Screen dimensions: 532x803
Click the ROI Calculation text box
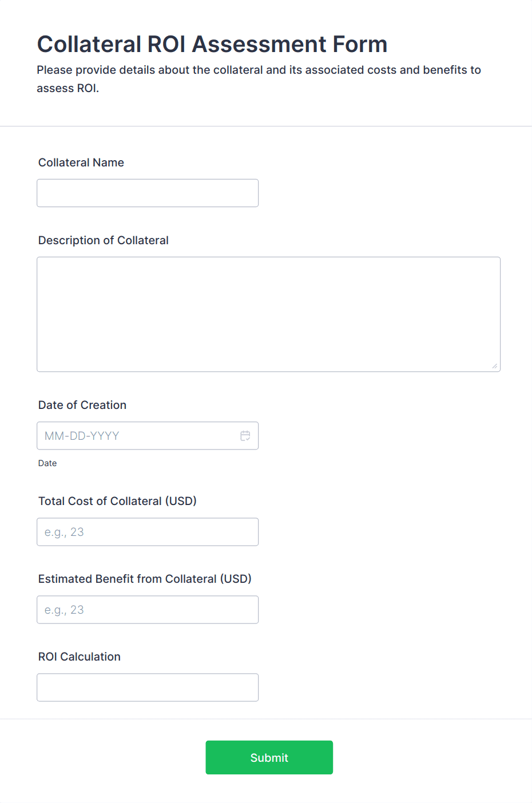click(x=148, y=687)
